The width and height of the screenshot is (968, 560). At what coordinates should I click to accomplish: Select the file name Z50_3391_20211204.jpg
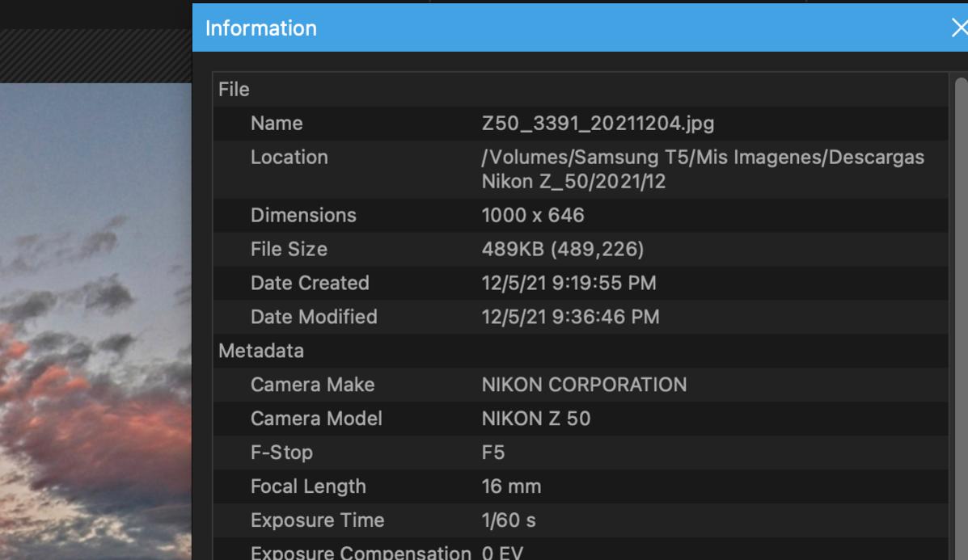click(x=598, y=124)
